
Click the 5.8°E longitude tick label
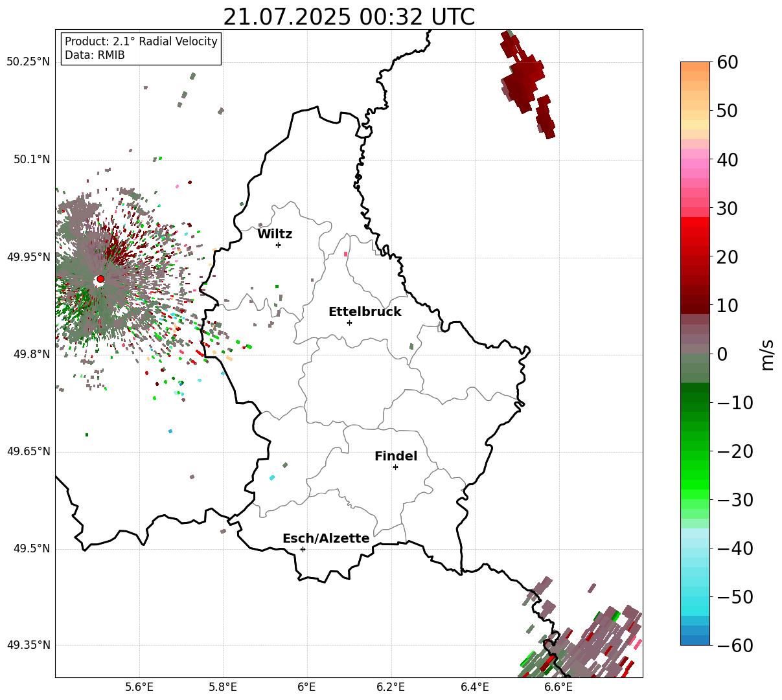coord(223,687)
